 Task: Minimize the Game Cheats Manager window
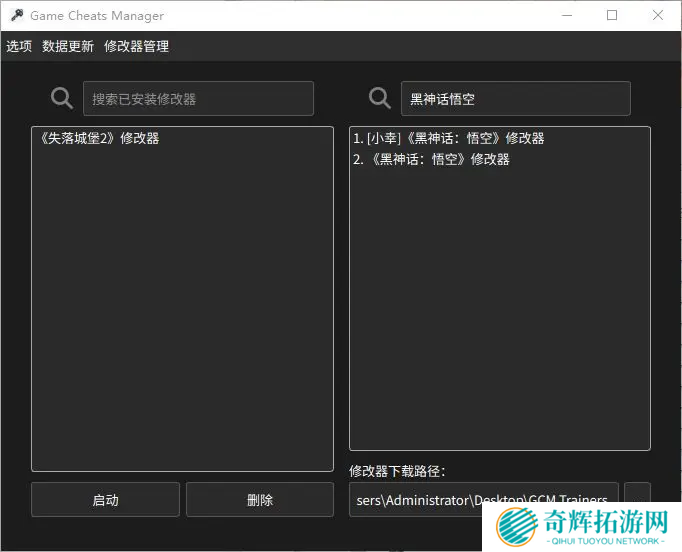(567, 15)
